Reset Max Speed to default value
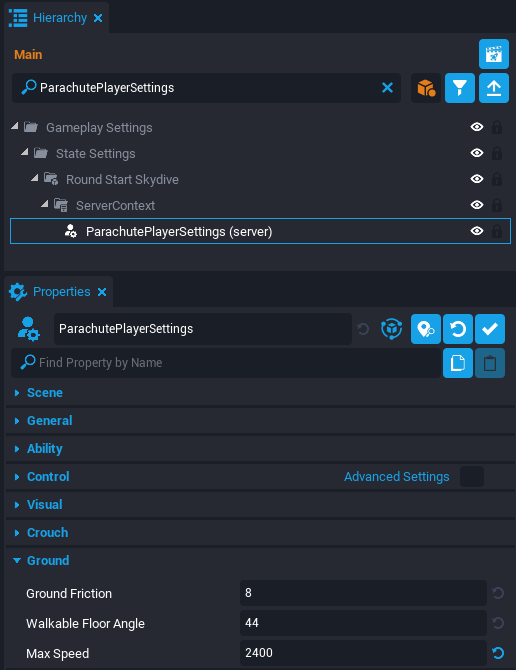The height and width of the screenshot is (670, 516). [498, 653]
